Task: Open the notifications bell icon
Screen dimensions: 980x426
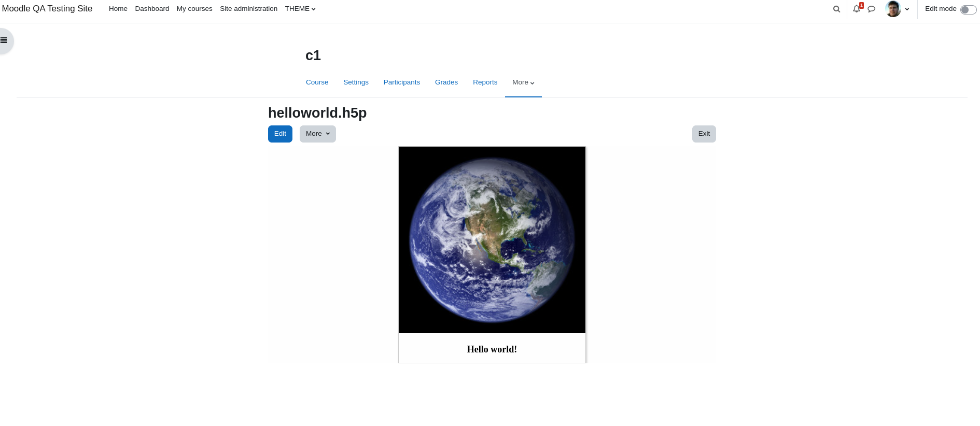Action: click(857, 9)
